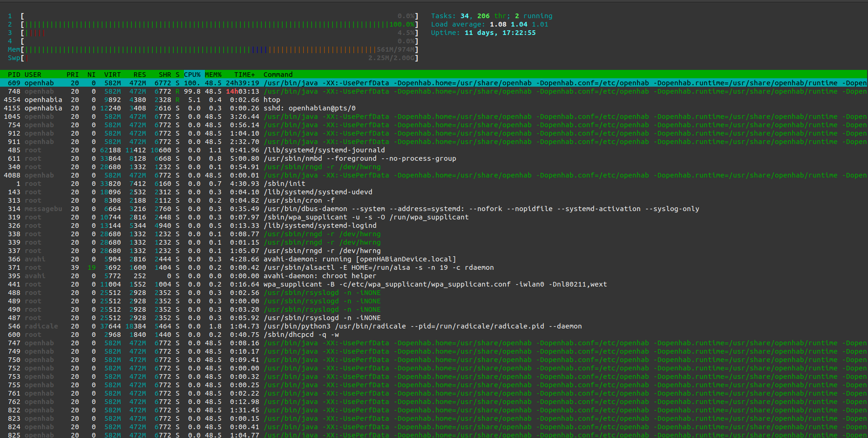Select process 911 java row
Viewport: 868px width, 438px height.
pos(434,142)
